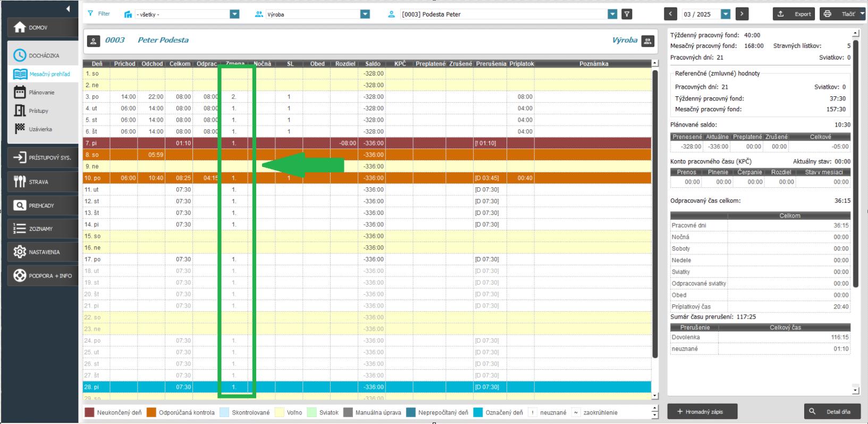Viewport: 868px width, 424px height.
Task: Go to the next month arrow
Action: click(x=742, y=14)
